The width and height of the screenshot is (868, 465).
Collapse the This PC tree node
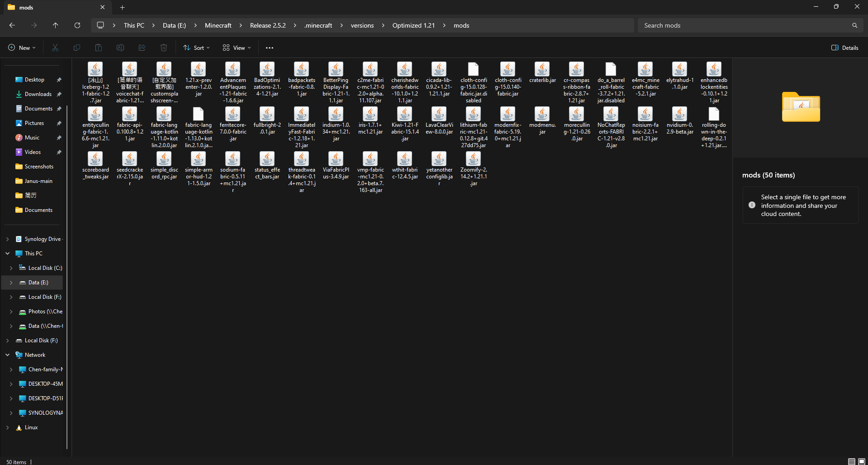coord(8,254)
